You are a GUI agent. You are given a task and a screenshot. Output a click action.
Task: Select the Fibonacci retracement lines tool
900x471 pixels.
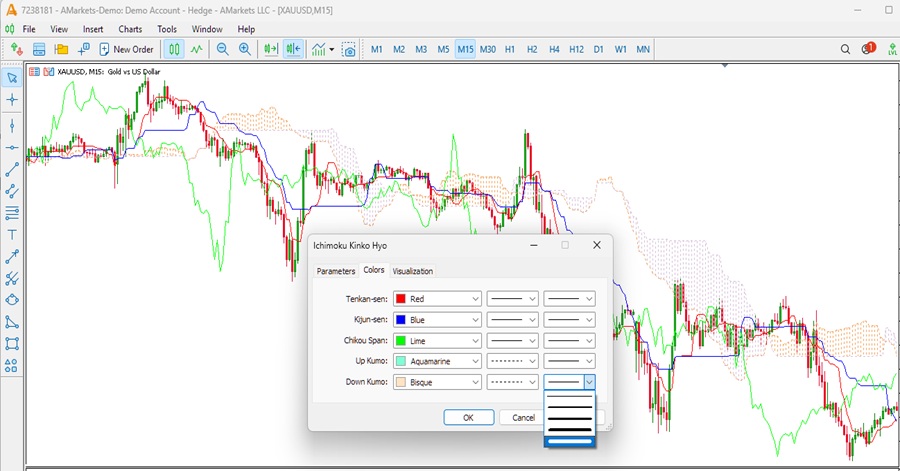coord(12,213)
